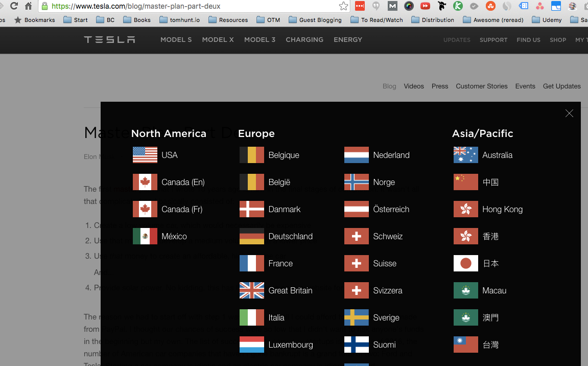This screenshot has height=366, width=588.
Task: Click the Sverige flag icon
Action: click(356, 317)
